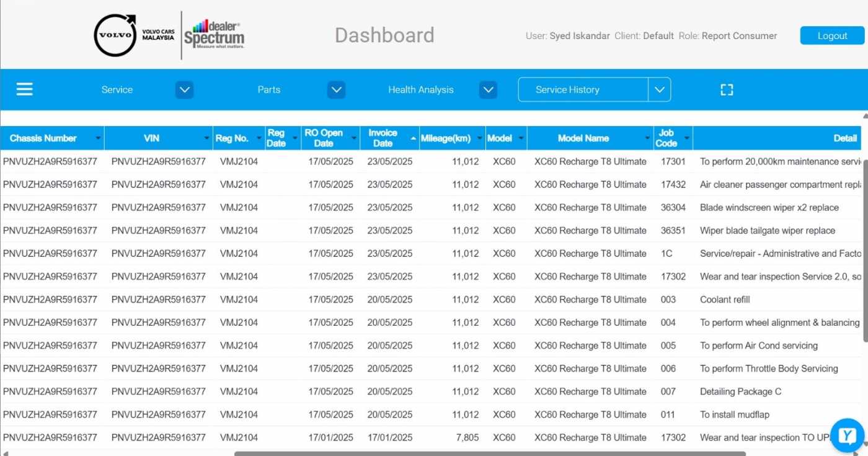Sort by Invoice Date arrow
Viewport: 868px width, 456px height.
pos(414,138)
